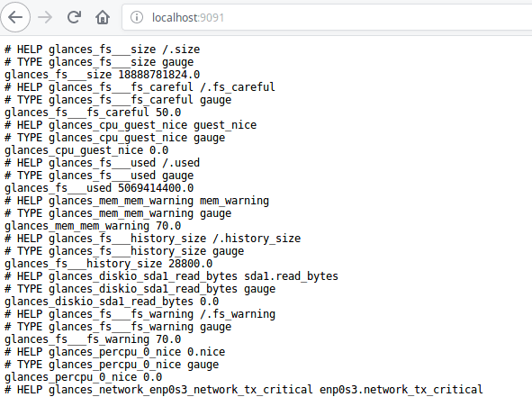
Task: Click '# TYPE glances_fs___used gauge' line
Action: [x=99, y=176]
